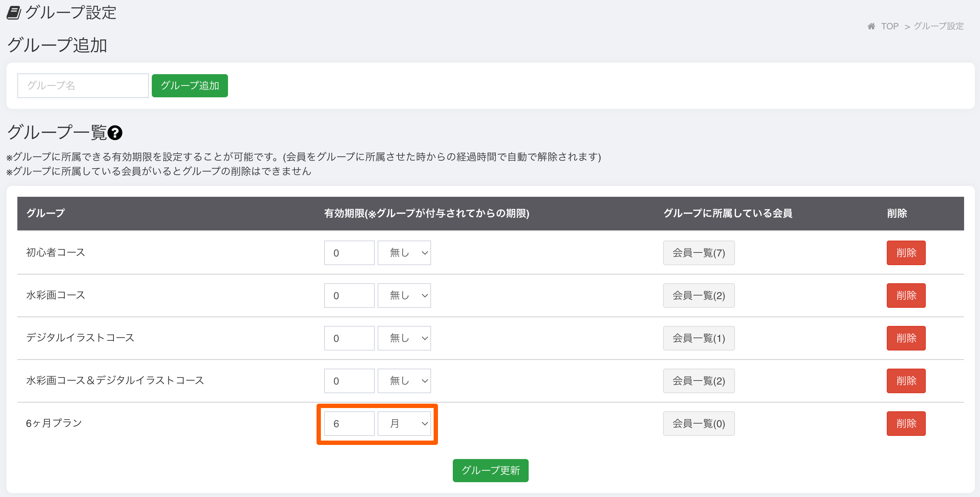Open the 月 unit dropdown for 6ヶ月プラン

(404, 424)
